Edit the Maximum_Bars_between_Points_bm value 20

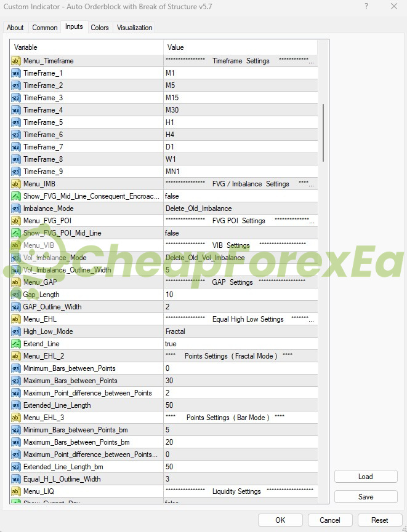click(x=241, y=442)
